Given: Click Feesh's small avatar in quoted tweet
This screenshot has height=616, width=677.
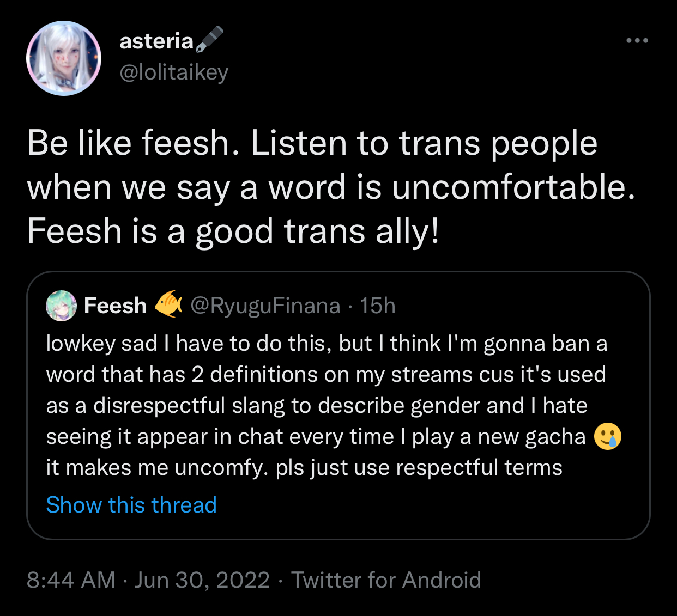Looking at the screenshot, I should (x=61, y=306).
